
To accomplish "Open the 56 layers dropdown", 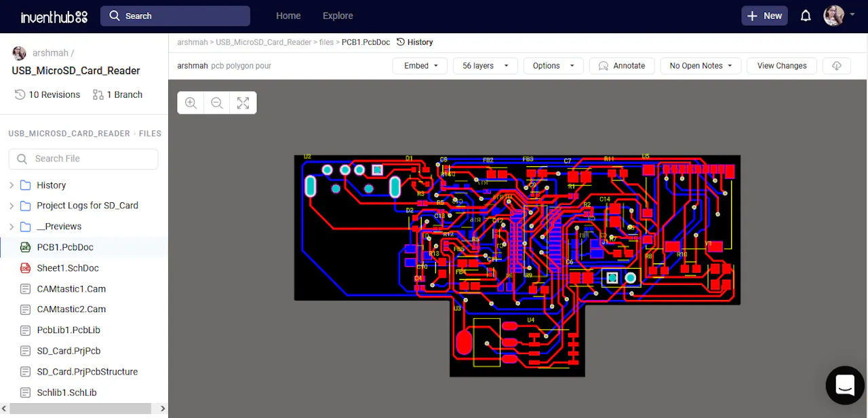I will point(485,66).
